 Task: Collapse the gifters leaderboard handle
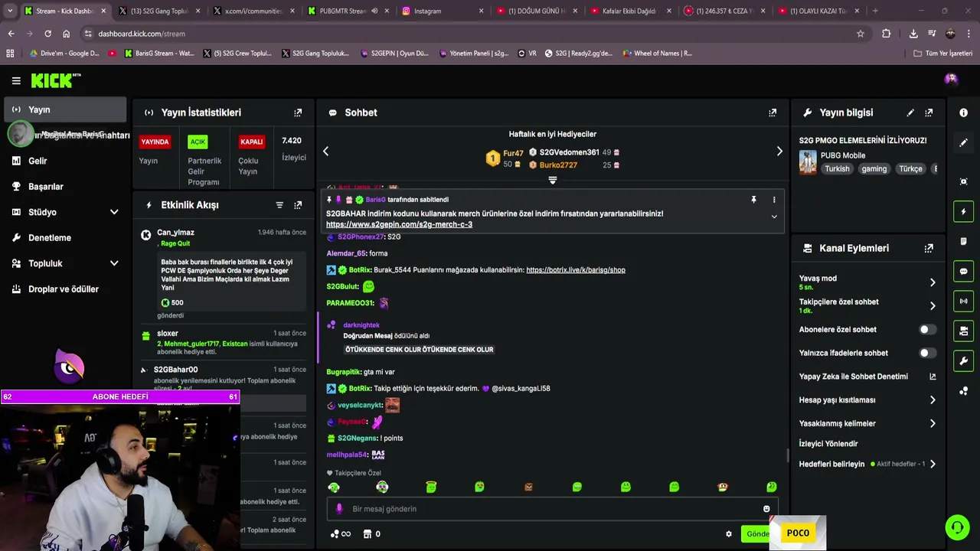point(552,181)
